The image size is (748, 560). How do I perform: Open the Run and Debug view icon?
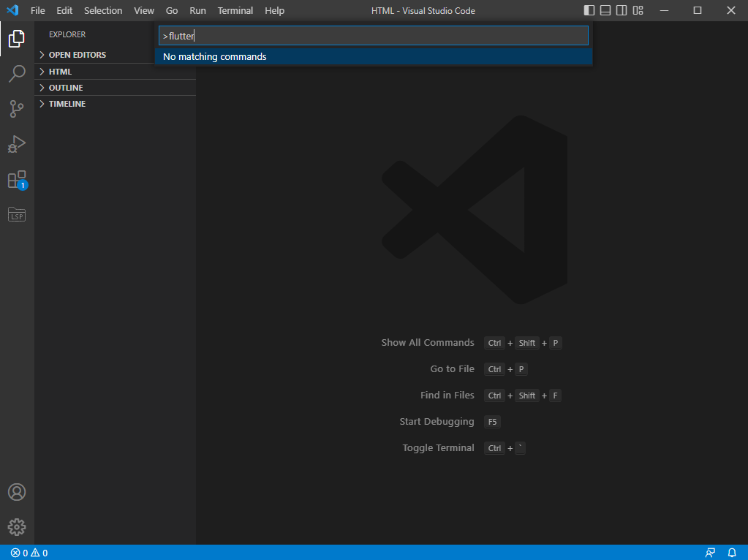pos(17,144)
